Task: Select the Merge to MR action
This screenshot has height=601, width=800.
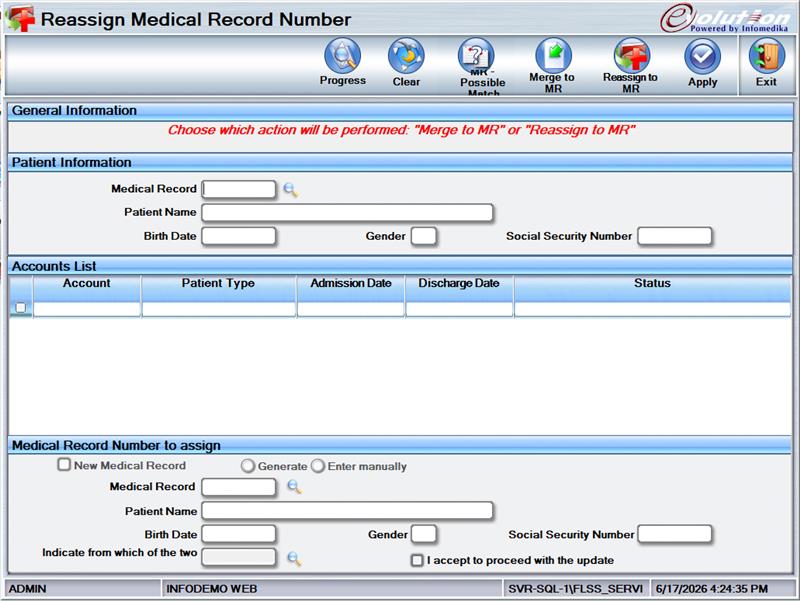Action: (x=553, y=55)
